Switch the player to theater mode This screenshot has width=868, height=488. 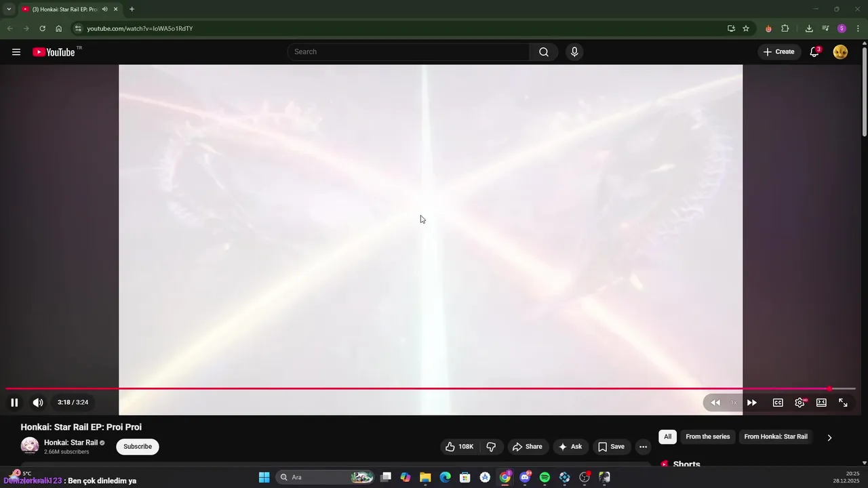click(x=821, y=403)
